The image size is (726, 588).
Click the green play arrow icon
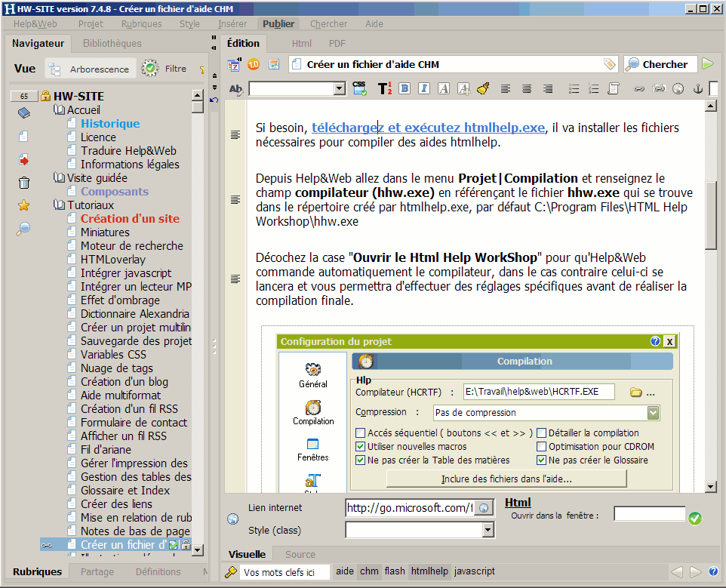click(707, 64)
